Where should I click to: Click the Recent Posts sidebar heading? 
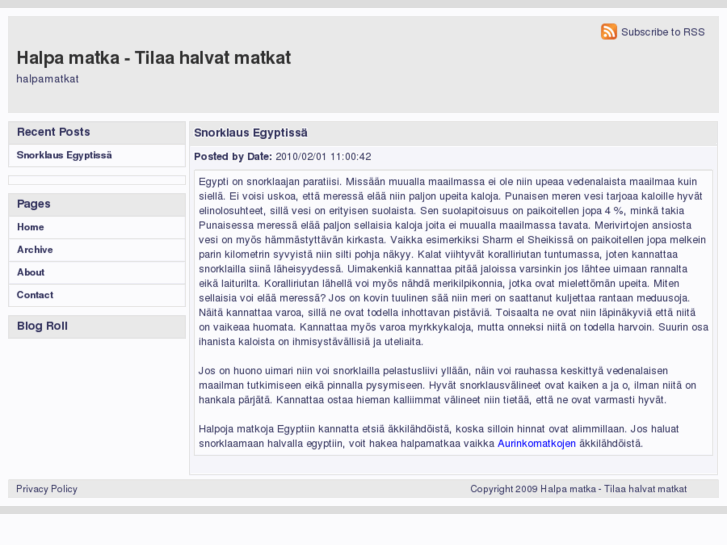[54, 132]
